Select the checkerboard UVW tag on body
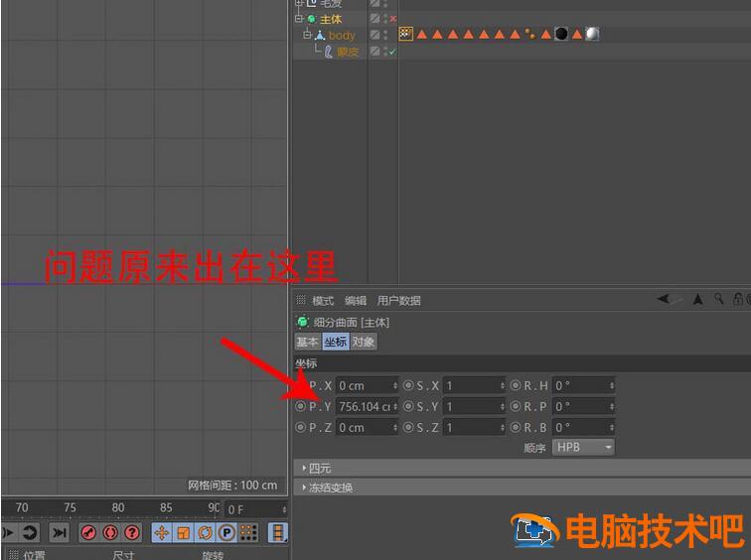The image size is (751, 560). [405, 34]
